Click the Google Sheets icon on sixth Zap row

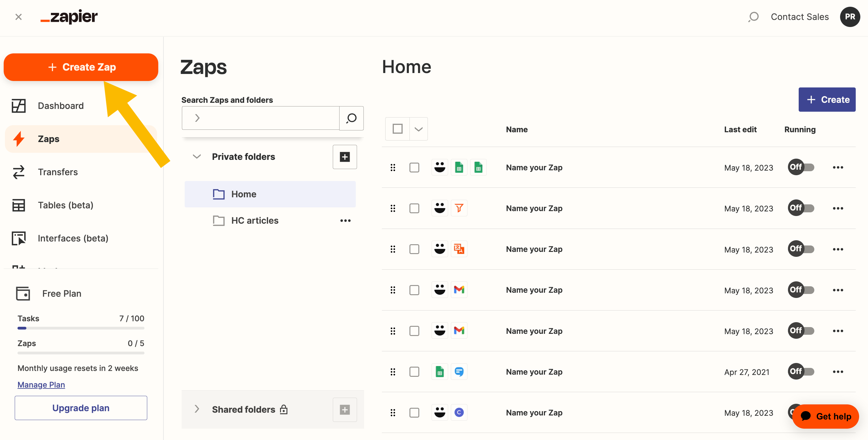[440, 371]
